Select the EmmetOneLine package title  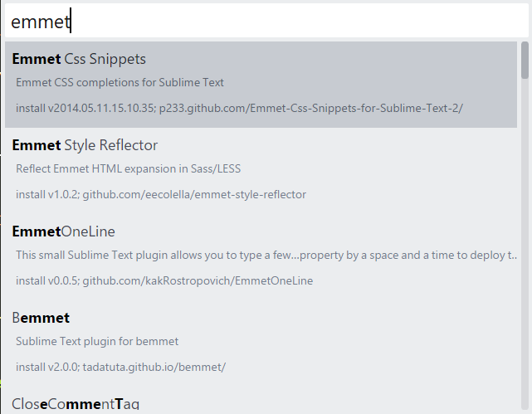coord(63,231)
